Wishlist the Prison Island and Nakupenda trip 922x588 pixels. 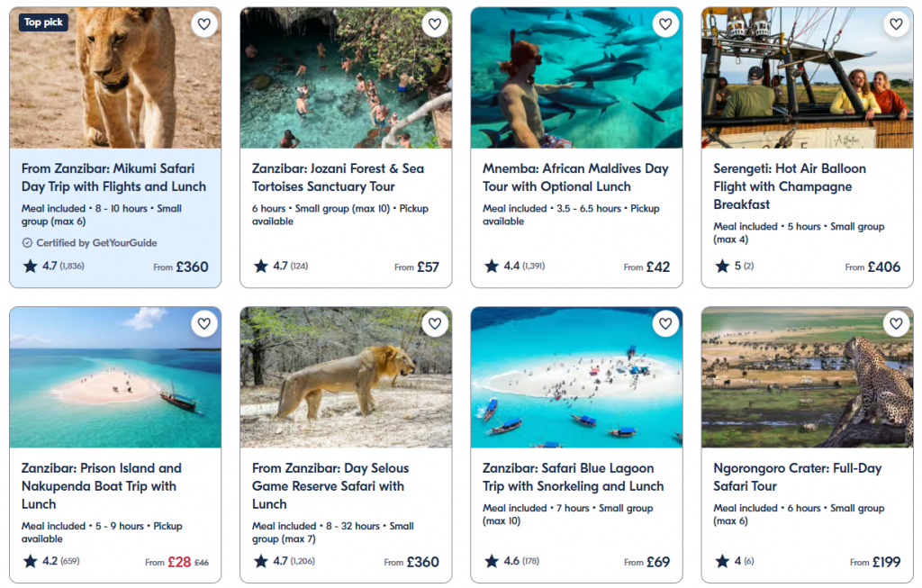[x=204, y=324]
